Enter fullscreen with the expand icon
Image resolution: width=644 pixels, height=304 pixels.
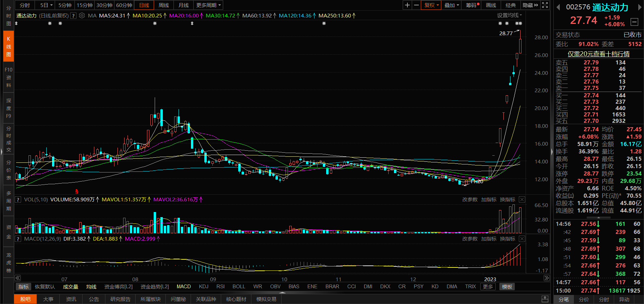click(545, 5)
